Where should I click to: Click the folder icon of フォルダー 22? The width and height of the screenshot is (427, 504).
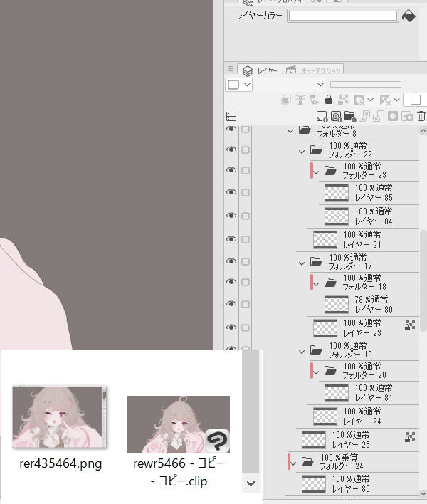coord(316,149)
